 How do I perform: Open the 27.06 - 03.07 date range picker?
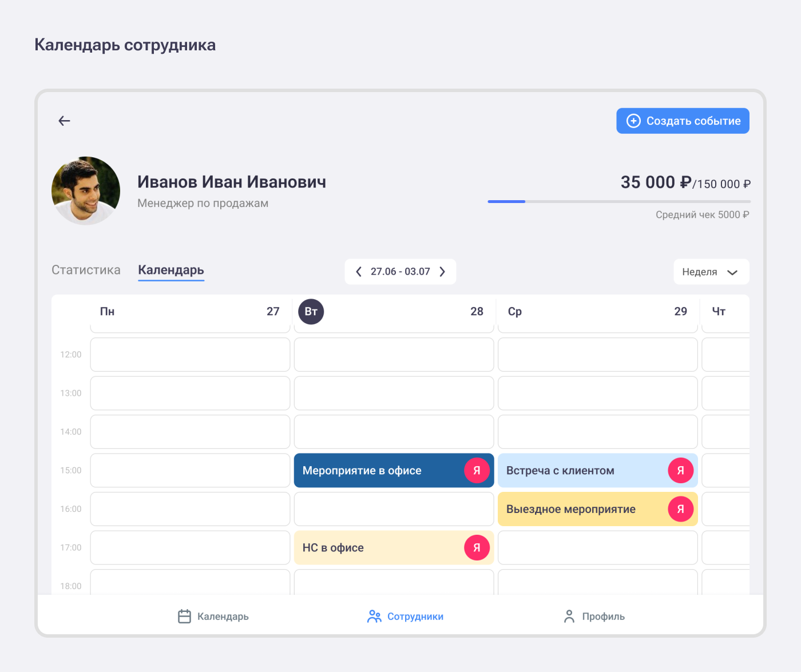point(400,272)
